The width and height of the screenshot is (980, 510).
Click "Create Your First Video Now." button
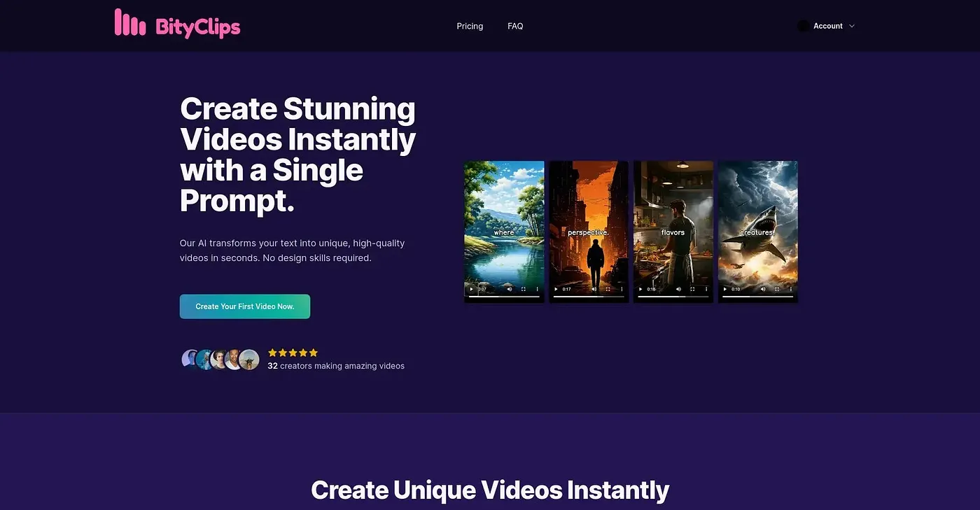coord(245,306)
